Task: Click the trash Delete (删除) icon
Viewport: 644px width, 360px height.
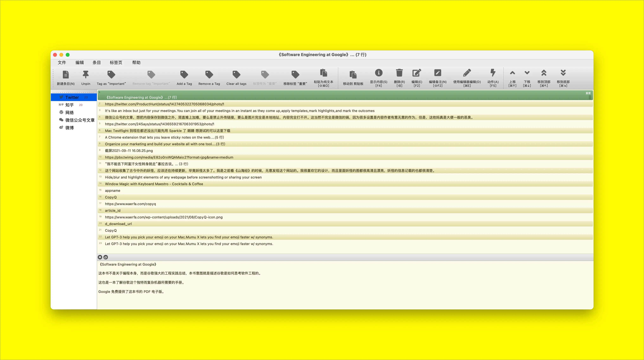Action: (x=399, y=73)
